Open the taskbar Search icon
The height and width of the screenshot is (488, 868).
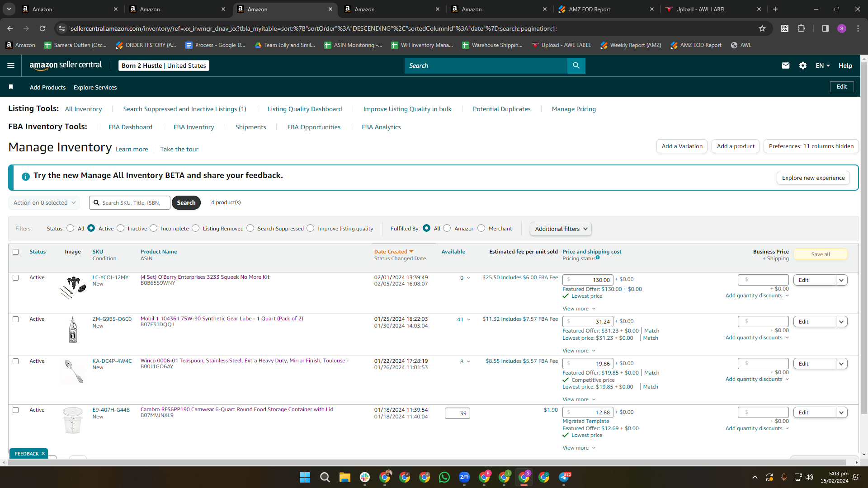pos(325,477)
